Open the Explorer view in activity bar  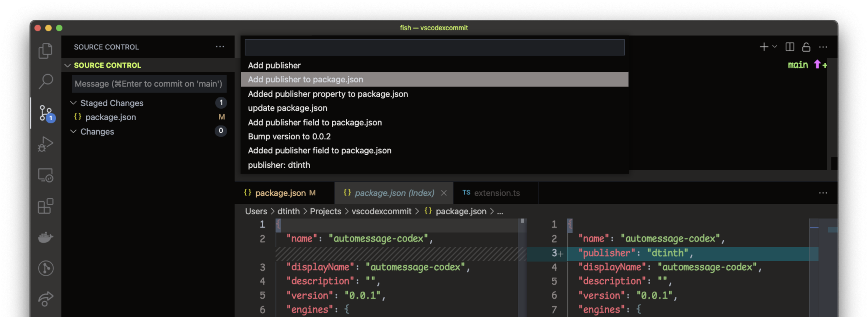click(45, 51)
